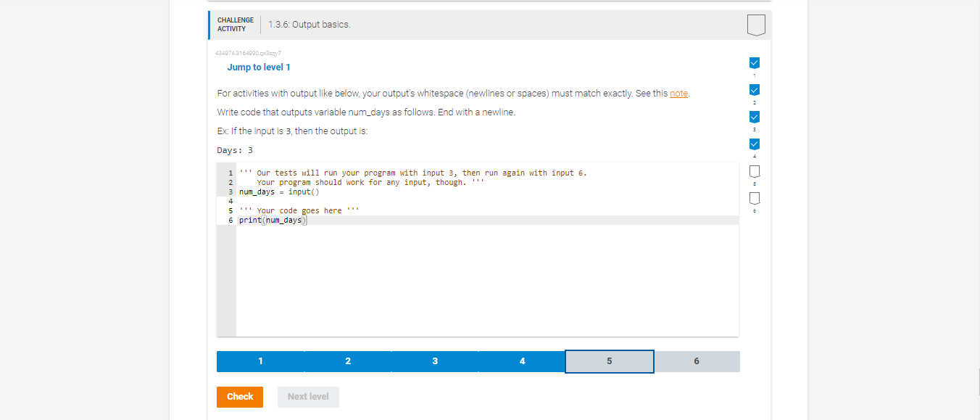Select level 1 on the progress bar
The width and height of the screenshot is (980, 420).
pos(260,361)
